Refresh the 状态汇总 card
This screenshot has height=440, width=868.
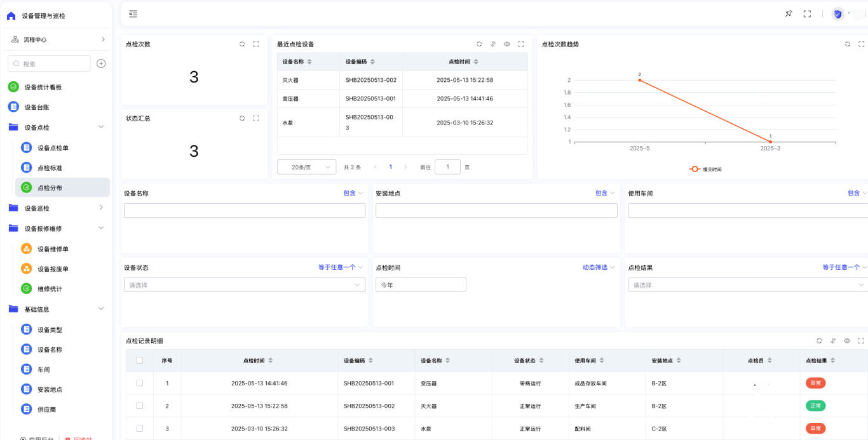(x=242, y=118)
